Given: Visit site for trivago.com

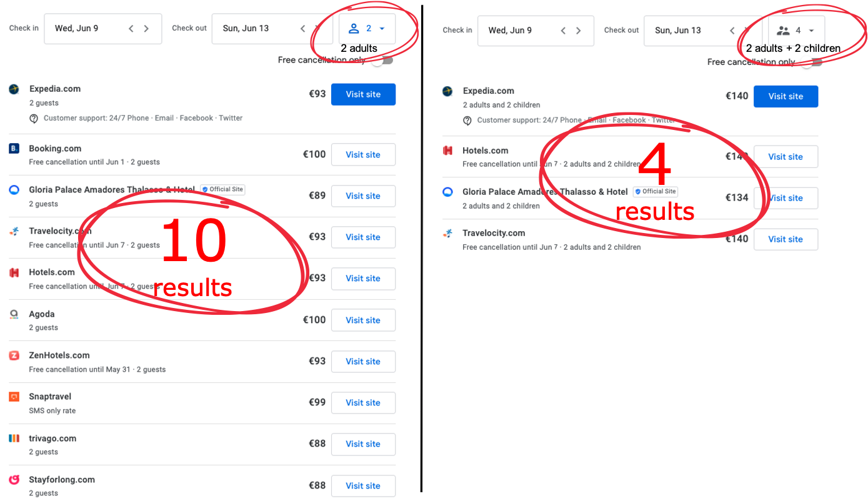Looking at the screenshot, I should tap(363, 444).
